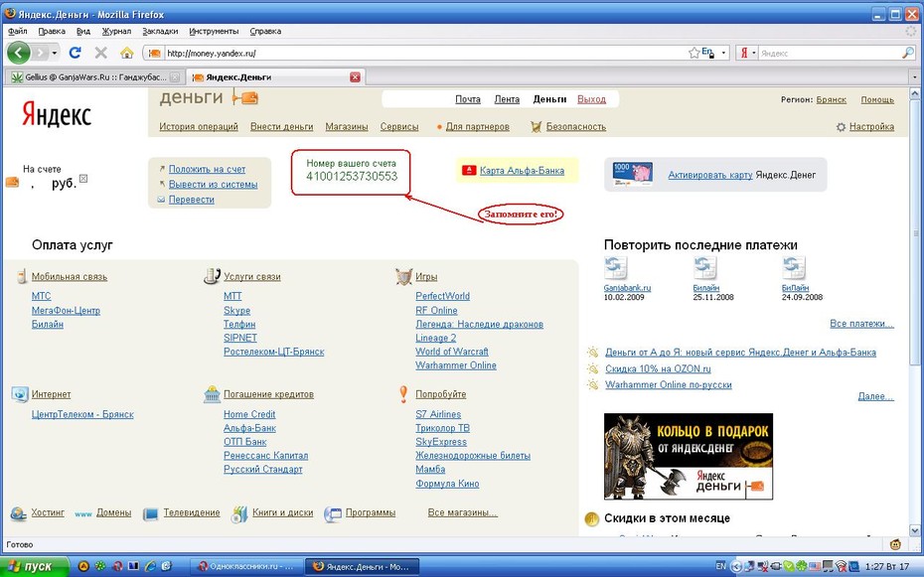Click the repeat payment icon dated 25.11.2008
Image resolution: width=924 pixels, height=577 pixels.
click(704, 268)
